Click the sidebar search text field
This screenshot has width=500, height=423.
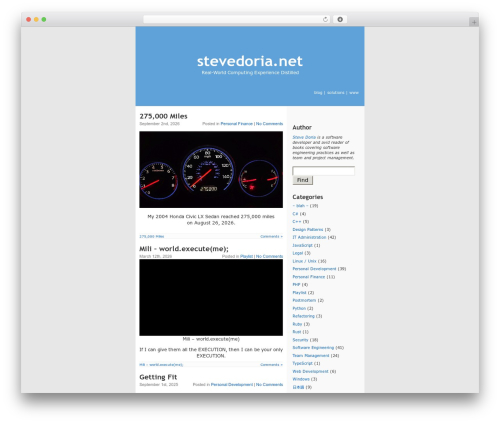[x=323, y=171]
